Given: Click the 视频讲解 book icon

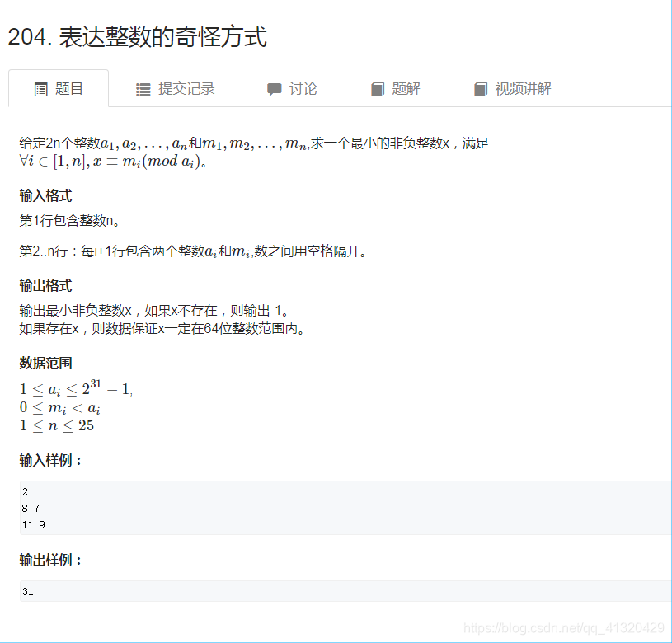Looking at the screenshot, I should [x=481, y=90].
